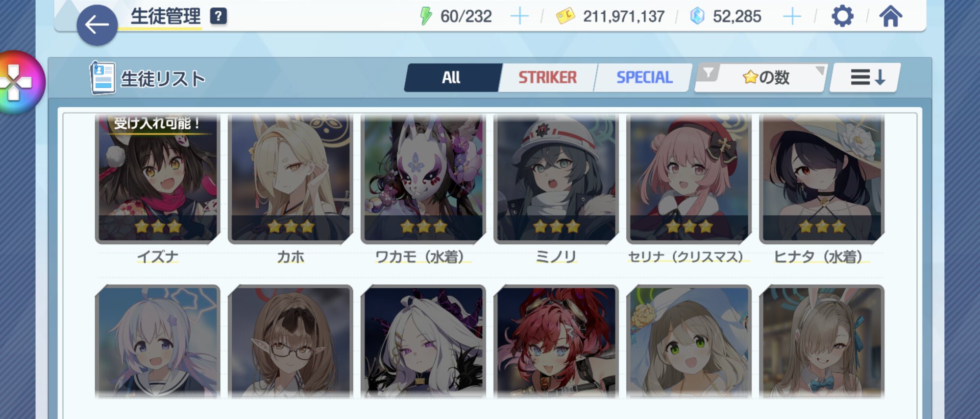Image resolution: width=980 pixels, height=419 pixels.
Task: Select ヒナタ（水着）student portrait
Action: pos(822,179)
